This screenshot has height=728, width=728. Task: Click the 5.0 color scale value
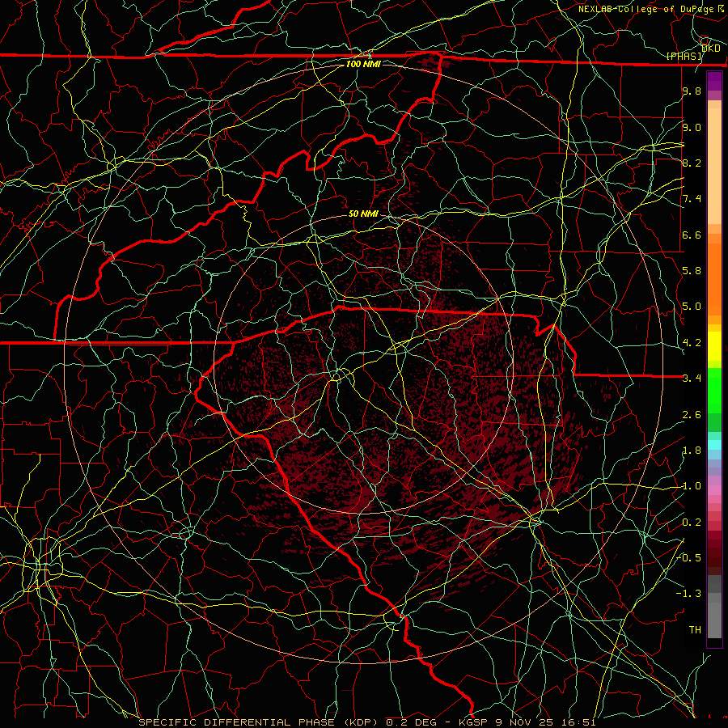coord(692,307)
